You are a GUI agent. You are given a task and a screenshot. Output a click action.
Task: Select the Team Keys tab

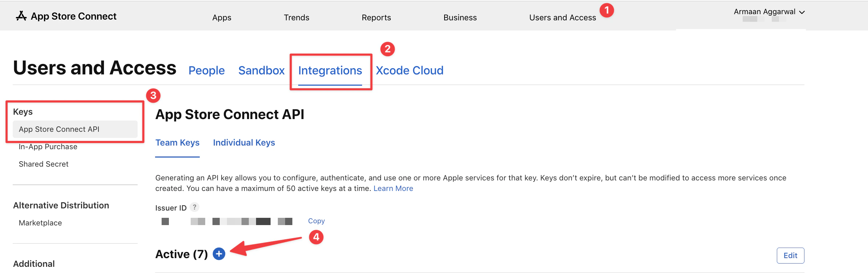(178, 143)
